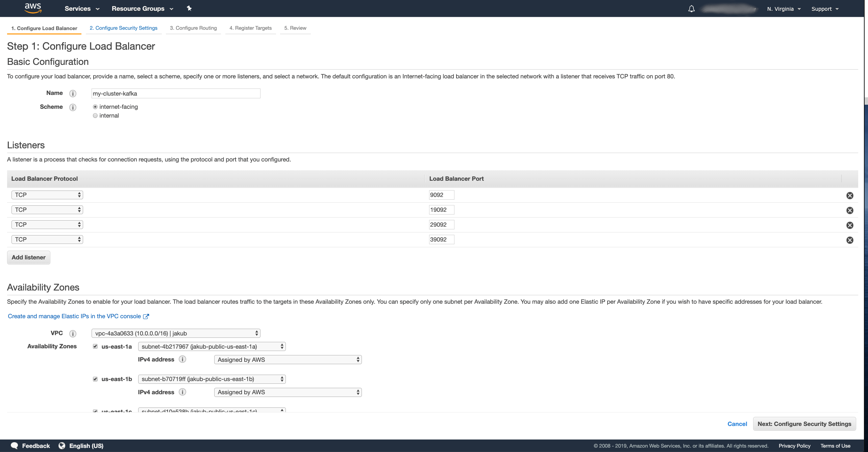The height and width of the screenshot is (452, 868).
Task: Toggle the us-east-1a availability zone checkbox
Action: click(x=95, y=346)
